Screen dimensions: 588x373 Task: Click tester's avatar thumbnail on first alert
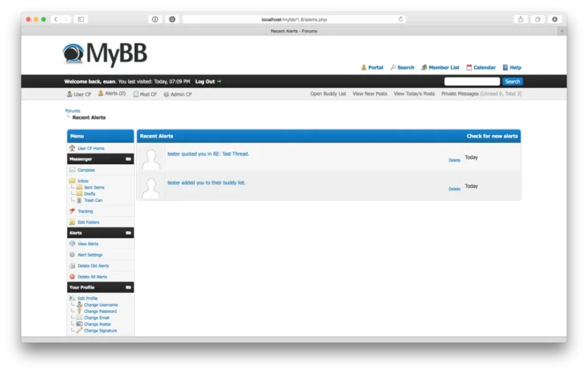(x=150, y=157)
